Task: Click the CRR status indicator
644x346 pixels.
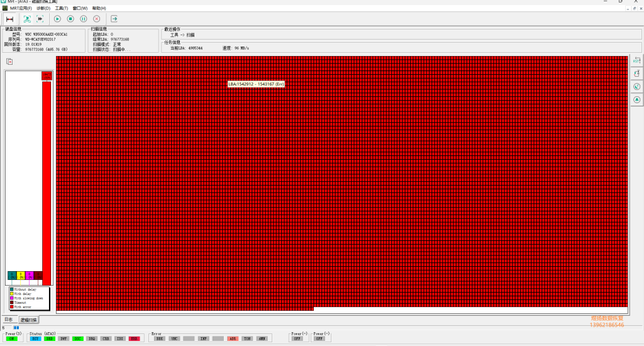Action: 106,338
